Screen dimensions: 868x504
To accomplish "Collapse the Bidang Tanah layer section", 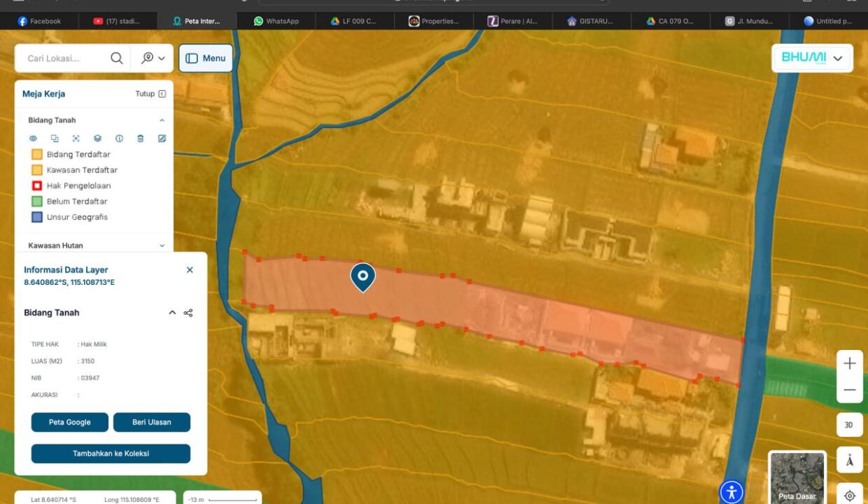I will point(162,120).
